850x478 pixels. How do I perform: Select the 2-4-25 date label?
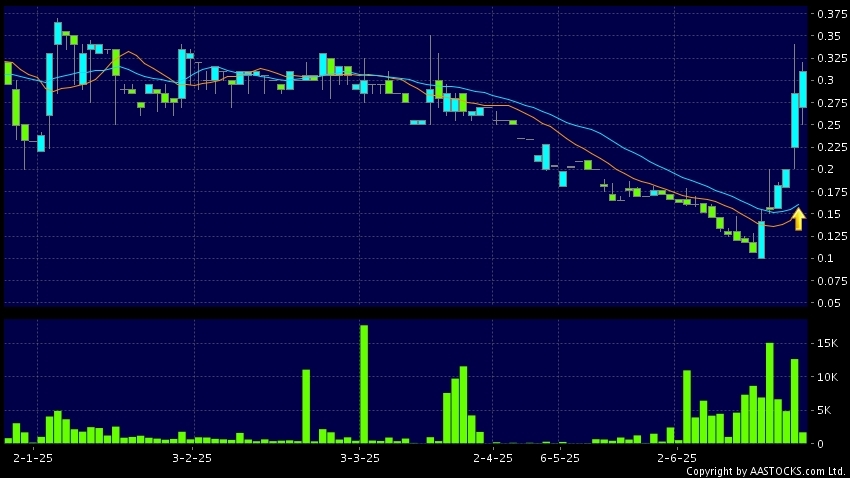coord(493,458)
